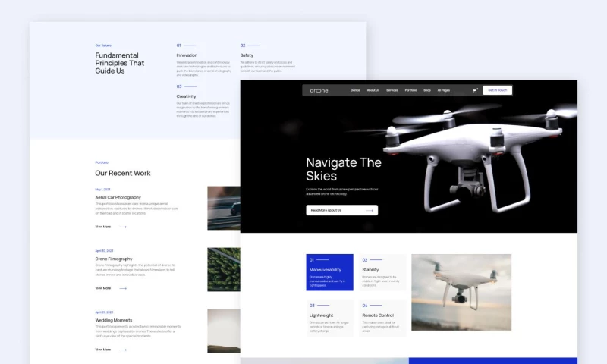This screenshot has height=364, width=607.
Task: Click View More under Wedding Moments
Action: [103, 350]
